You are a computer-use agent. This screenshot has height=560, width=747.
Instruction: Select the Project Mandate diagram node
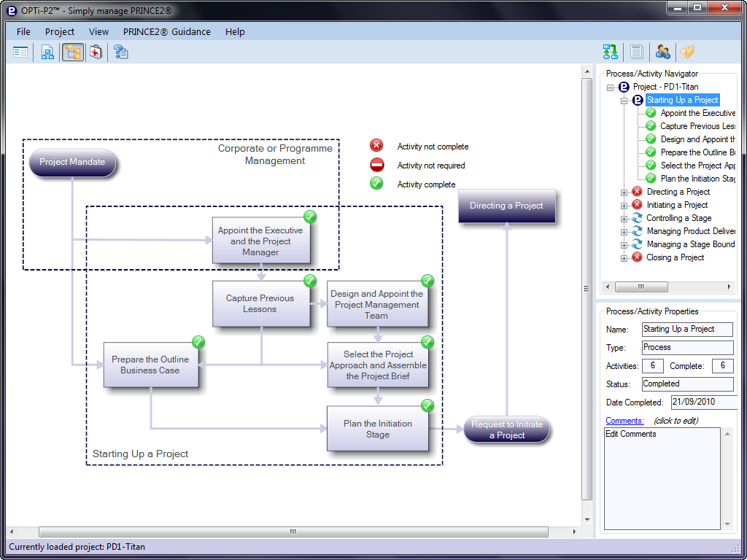click(72, 163)
